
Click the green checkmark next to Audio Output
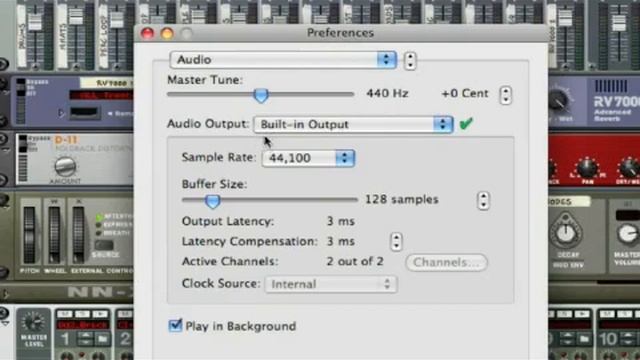[466, 123]
